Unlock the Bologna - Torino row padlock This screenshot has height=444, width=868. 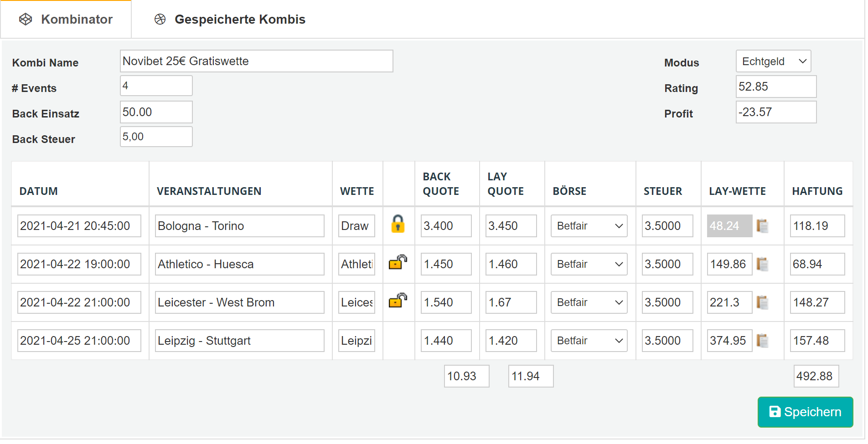click(x=398, y=224)
